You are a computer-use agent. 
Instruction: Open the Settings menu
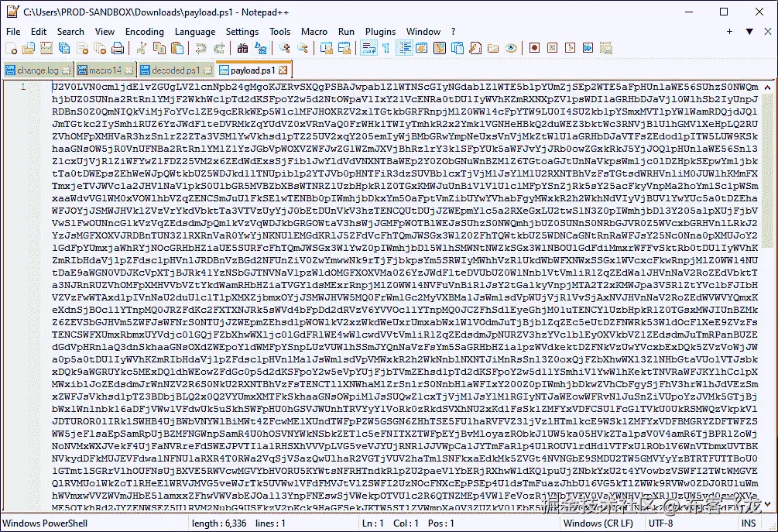point(242,31)
